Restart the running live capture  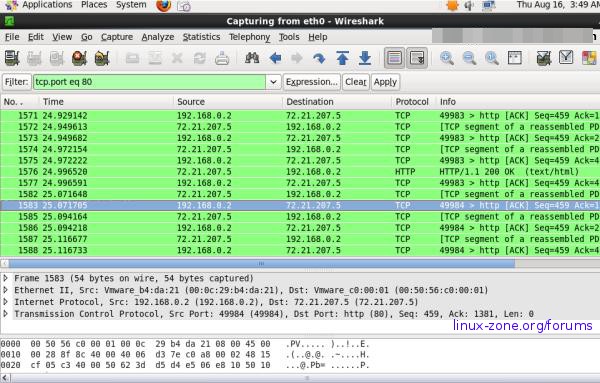[102, 59]
